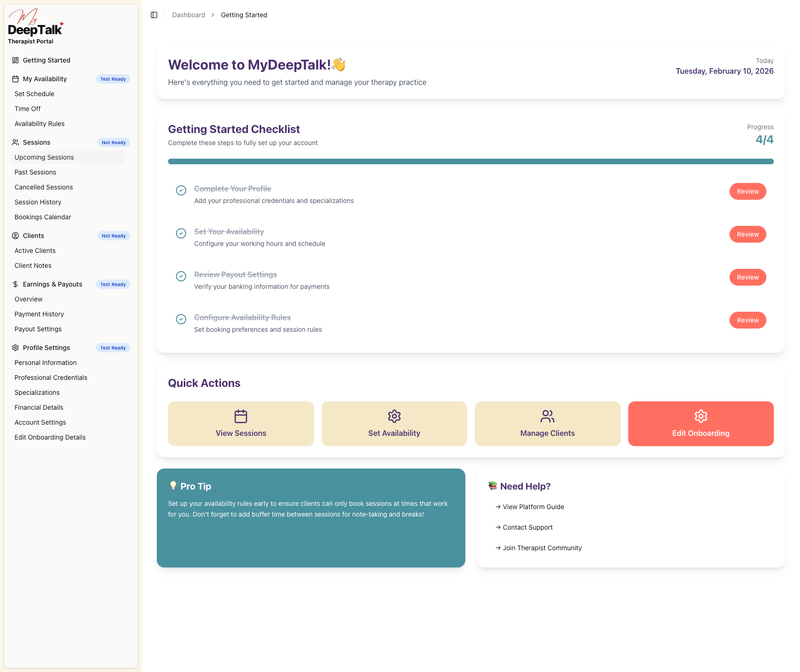Collapse the Clients sidebar section

pyautogui.click(x=34, y=236)
